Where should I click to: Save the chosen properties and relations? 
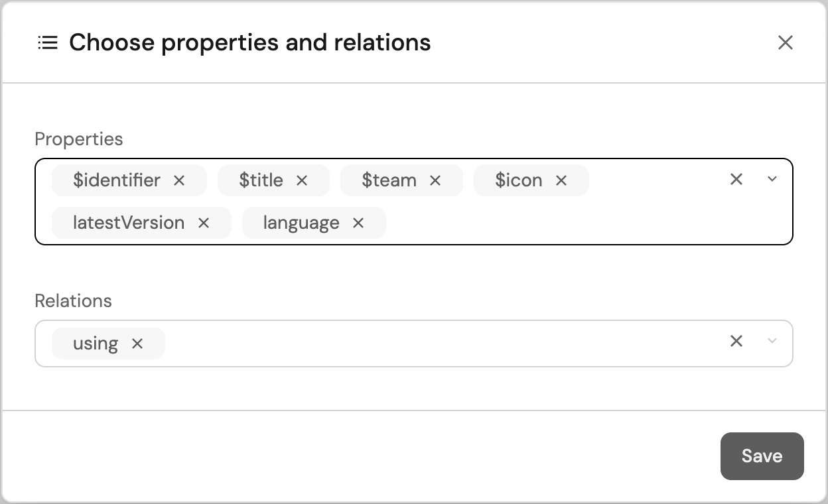[762, 456]
